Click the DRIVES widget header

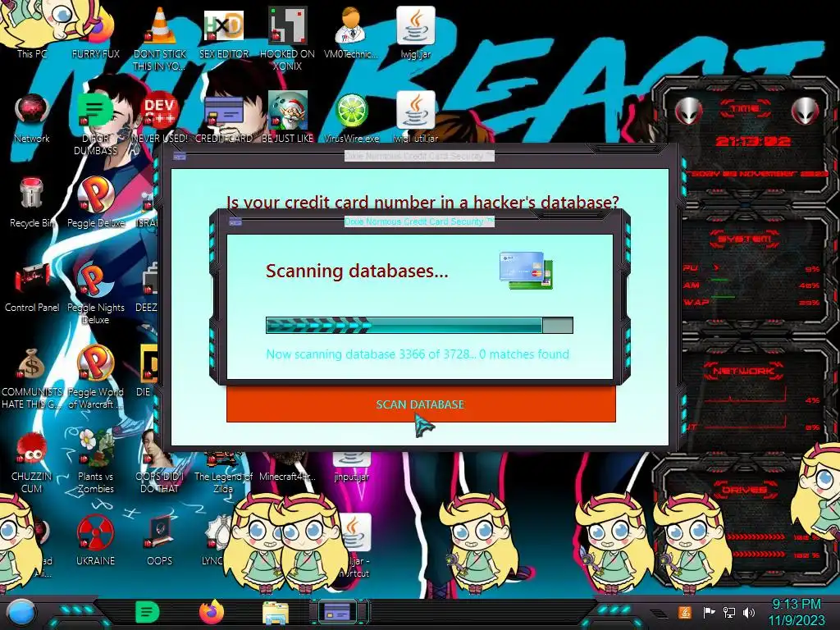(x=743, y=490)
